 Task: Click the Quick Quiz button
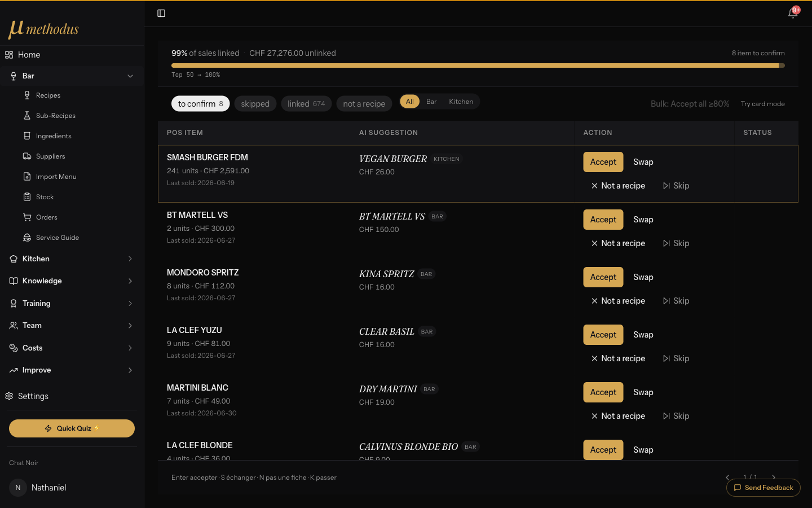coord(72,428)
